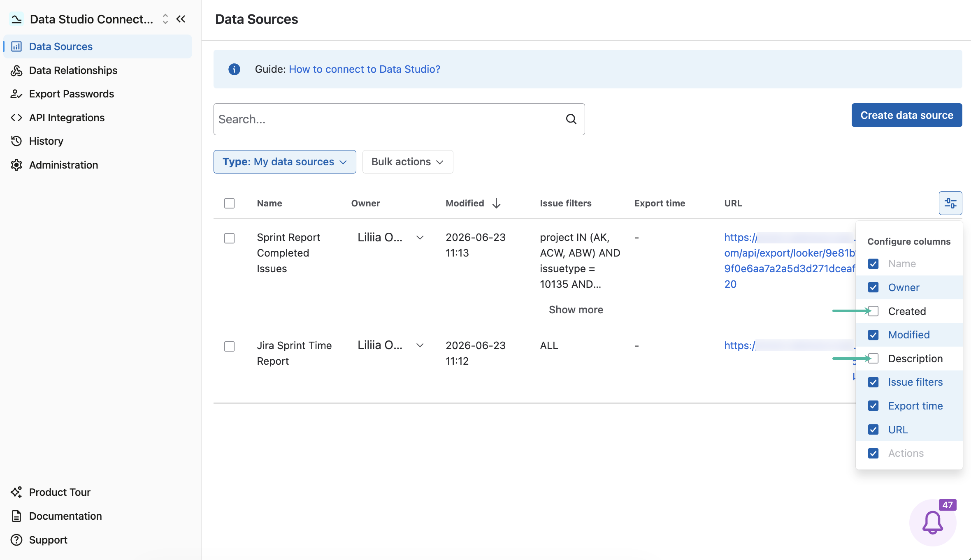Select all rows header checkbox
Screen dimensions: 971x560
tap(230, 203)
